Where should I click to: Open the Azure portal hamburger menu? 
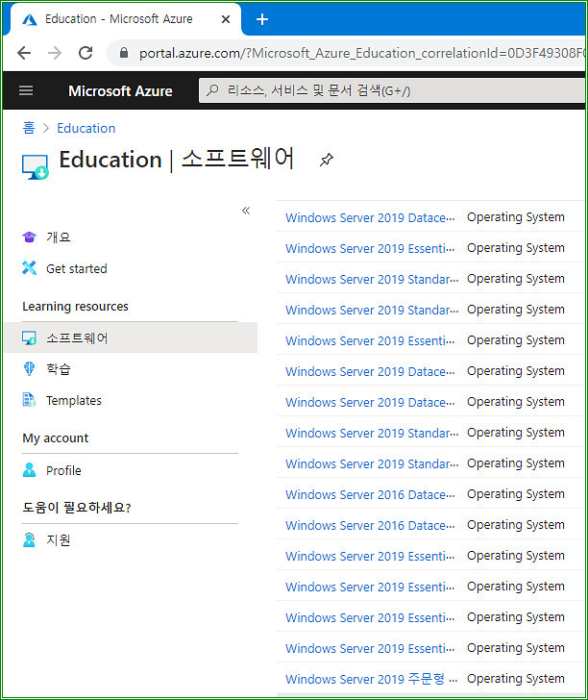point(26,90)
